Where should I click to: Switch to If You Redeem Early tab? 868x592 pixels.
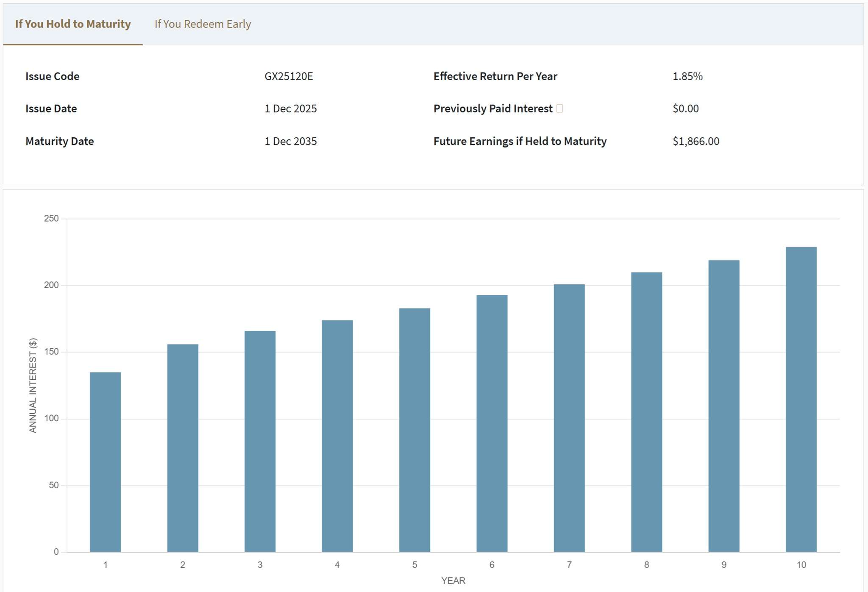coord(203,24)
